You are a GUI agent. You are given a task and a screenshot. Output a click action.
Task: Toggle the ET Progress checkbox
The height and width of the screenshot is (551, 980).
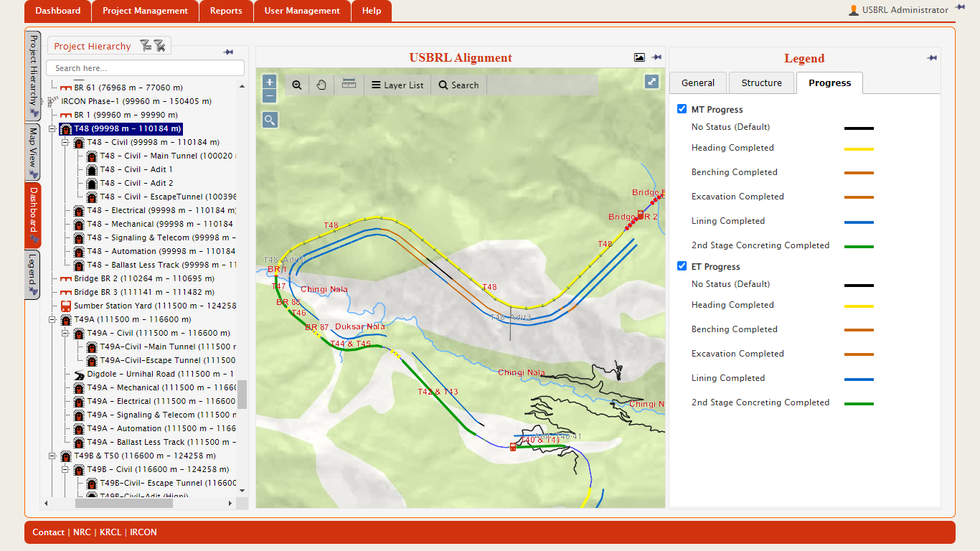(x=682, y=267)
